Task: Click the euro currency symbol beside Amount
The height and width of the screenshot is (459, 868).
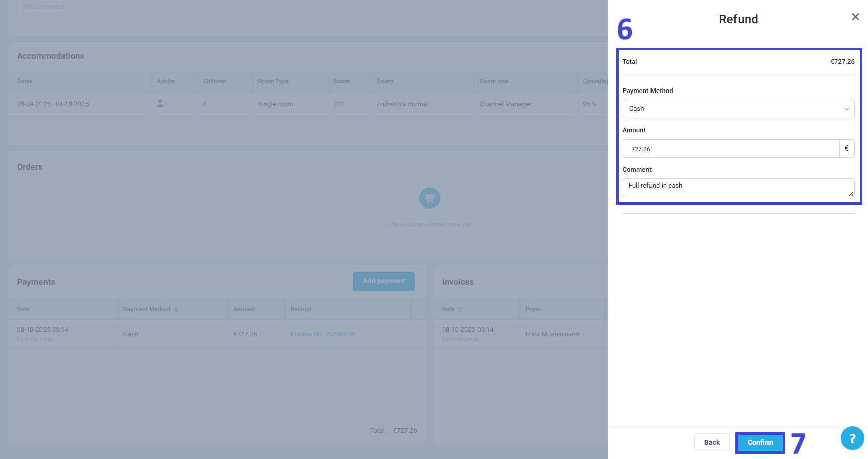Action: 847,148
